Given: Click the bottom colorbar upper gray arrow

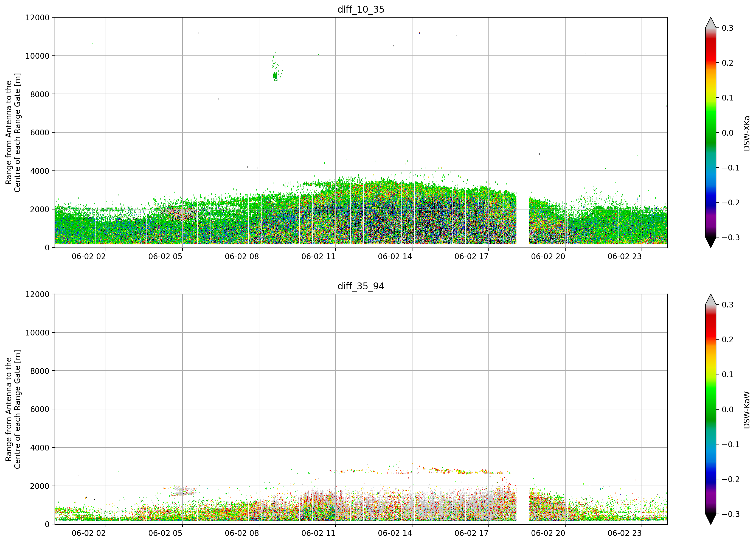Looking at the screenshot, I should coord(711,300).
